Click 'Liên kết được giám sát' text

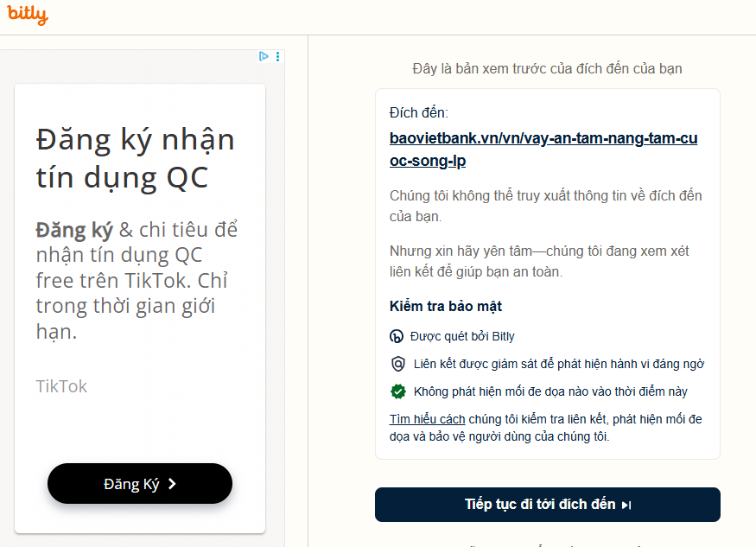pos(559,364)
